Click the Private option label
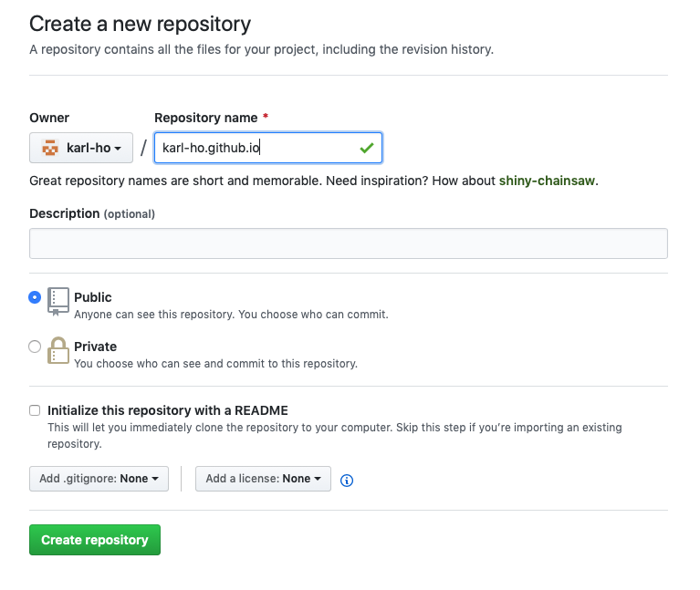The height and width of the screenshot is (590, 700). 96,347
